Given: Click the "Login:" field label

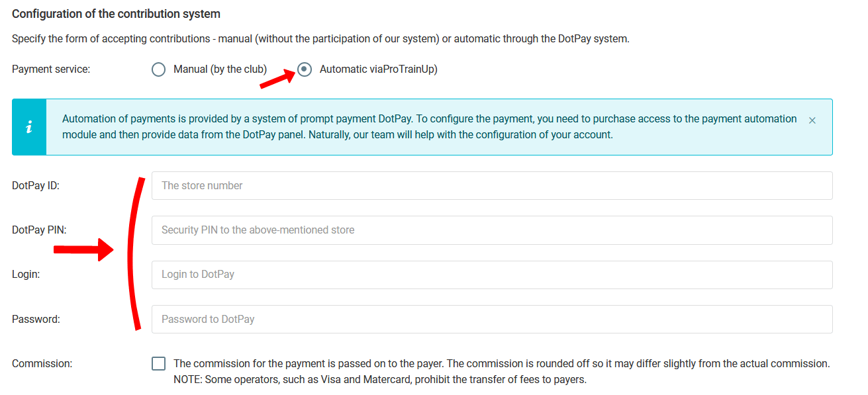Looking at the screenshot, I should point(26,275).
